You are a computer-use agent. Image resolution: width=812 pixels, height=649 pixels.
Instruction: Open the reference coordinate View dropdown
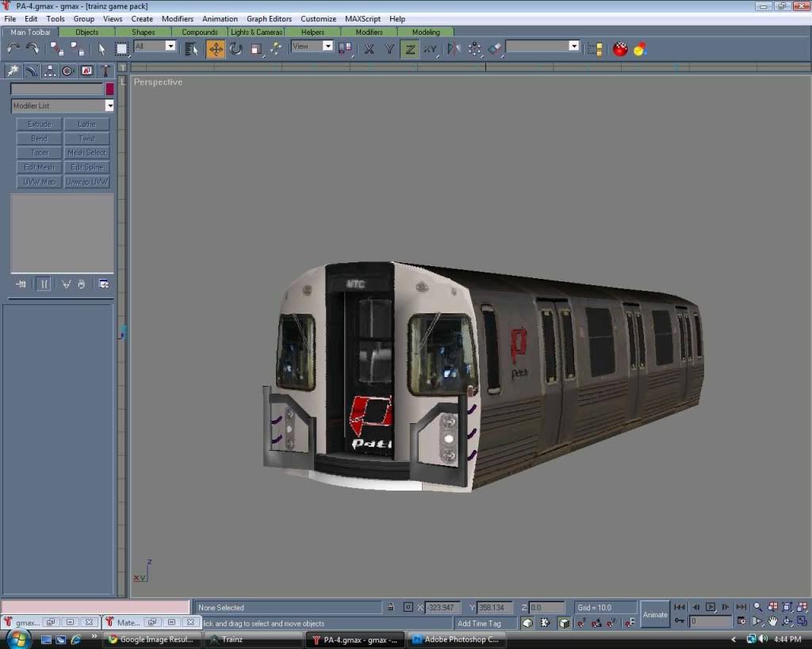(327, 46)
